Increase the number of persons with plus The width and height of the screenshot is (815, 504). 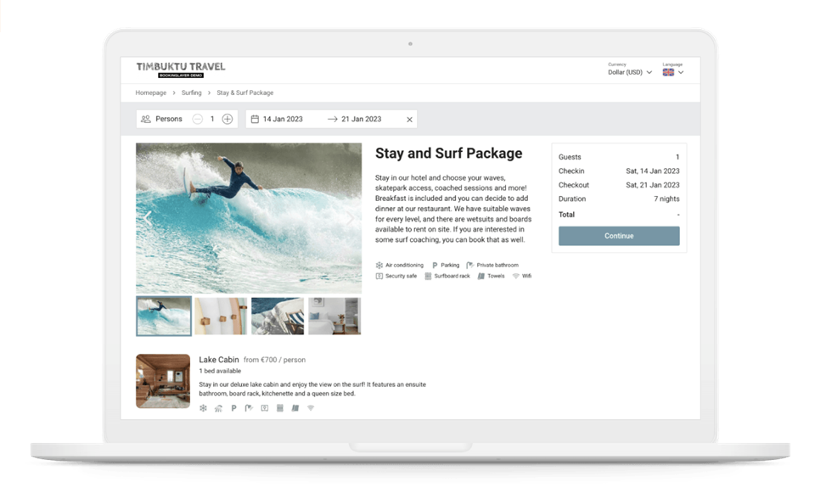click(x=228, y=120)
